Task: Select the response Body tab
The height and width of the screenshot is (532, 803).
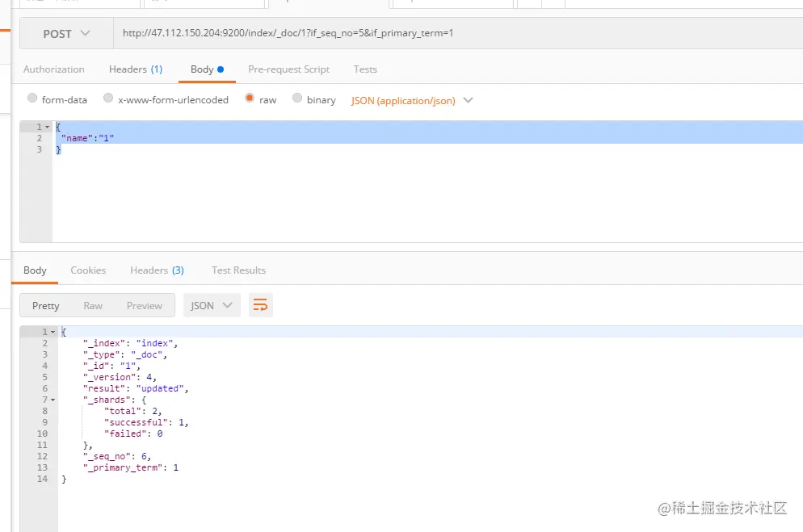Action: (x=35, y=270)
